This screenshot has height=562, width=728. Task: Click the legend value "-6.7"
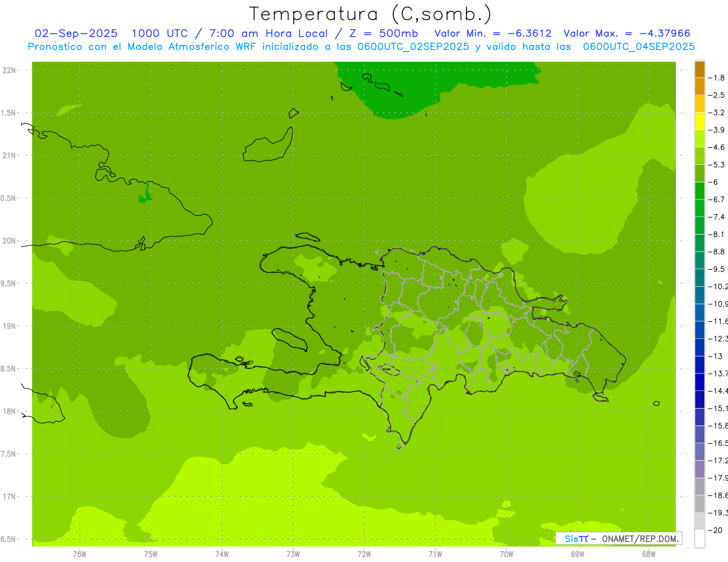716,199
